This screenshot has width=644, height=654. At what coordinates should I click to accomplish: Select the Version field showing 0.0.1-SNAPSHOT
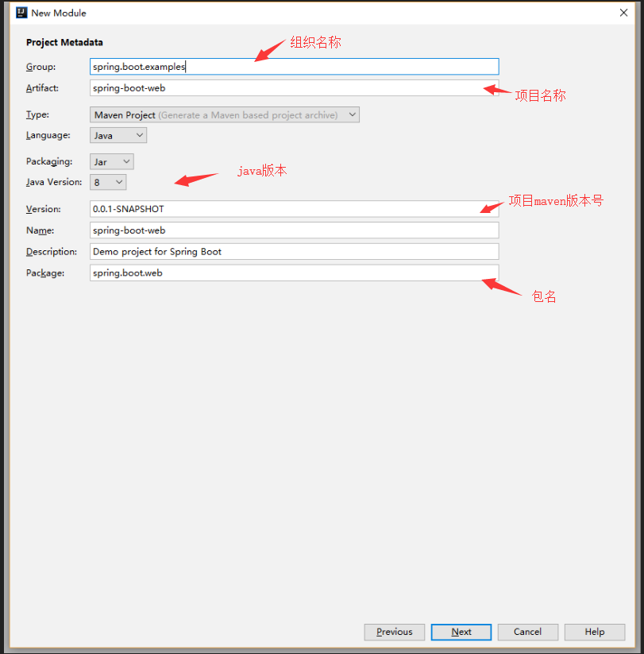click(294, 209)
